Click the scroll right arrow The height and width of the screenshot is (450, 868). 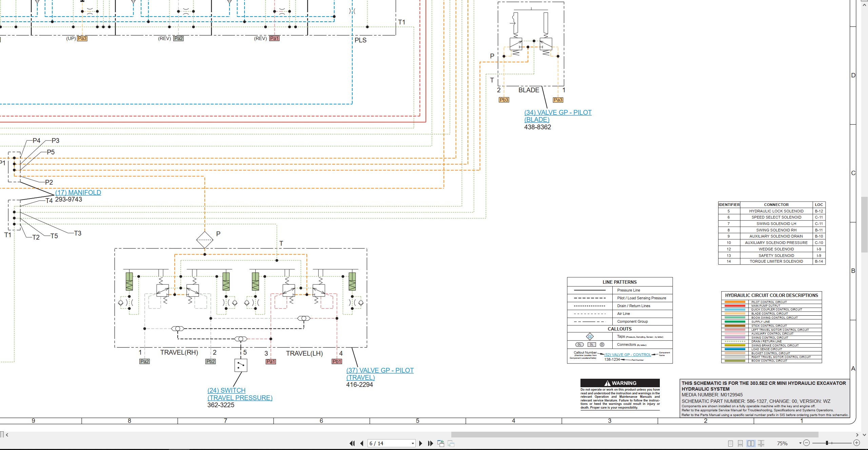pyautogui.click(x=857, y=434)
